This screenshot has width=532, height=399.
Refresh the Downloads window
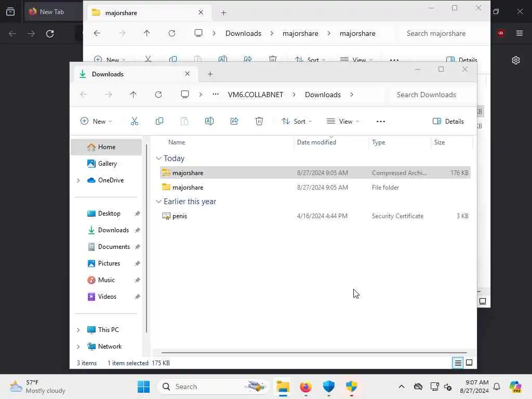coord(158,95)
